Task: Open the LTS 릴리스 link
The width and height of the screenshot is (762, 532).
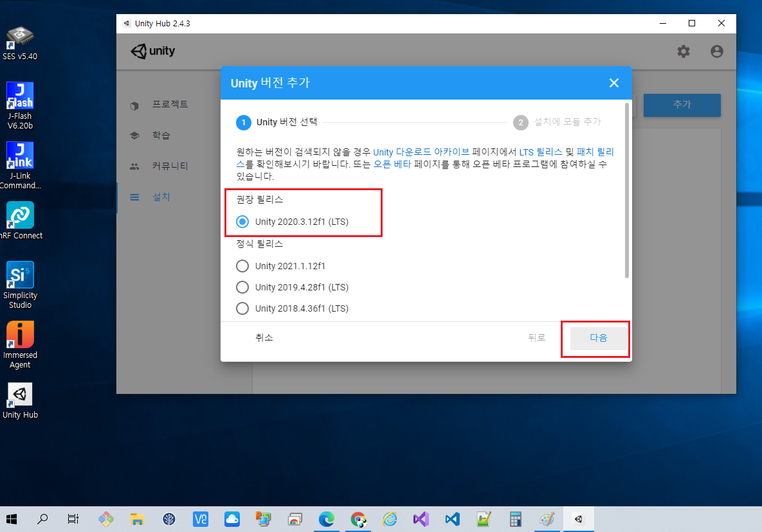Action: (540, 152)
